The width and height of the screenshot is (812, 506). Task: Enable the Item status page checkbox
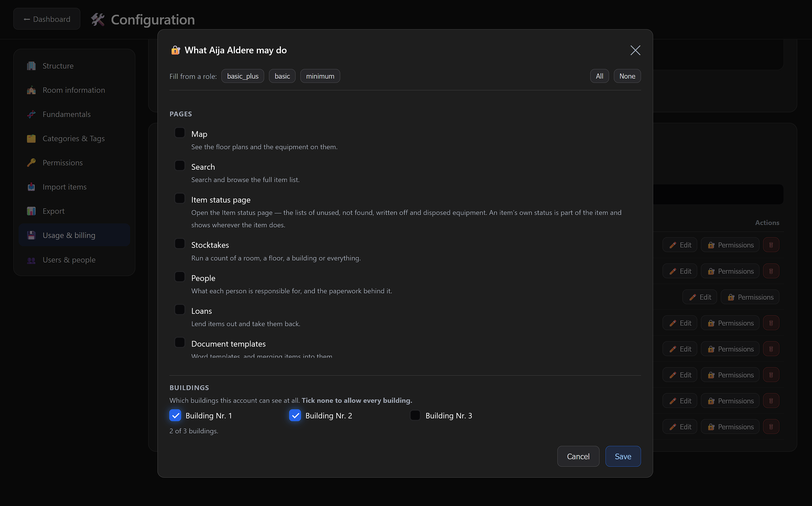tap(180, 199)
